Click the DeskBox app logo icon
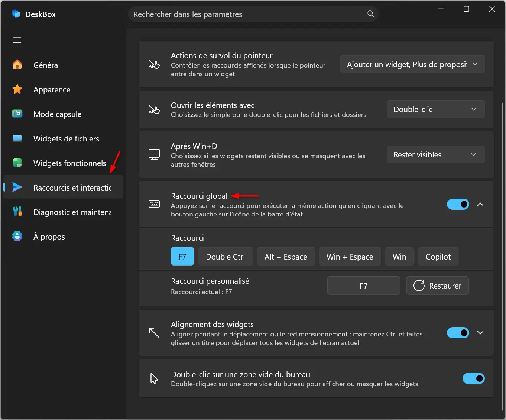The height and width of the screenshot is (420, 506). [x=16, y=14]
